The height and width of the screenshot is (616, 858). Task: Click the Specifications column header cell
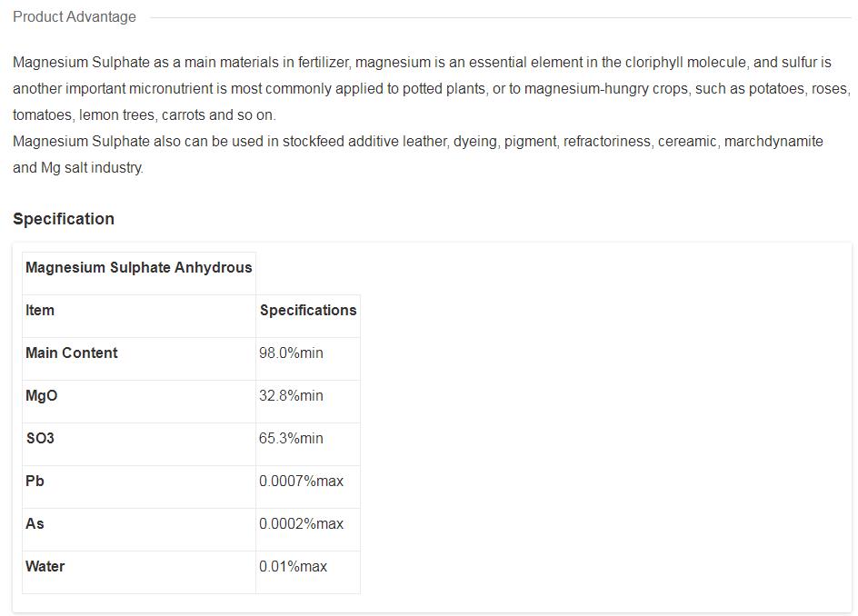[308, 311]
